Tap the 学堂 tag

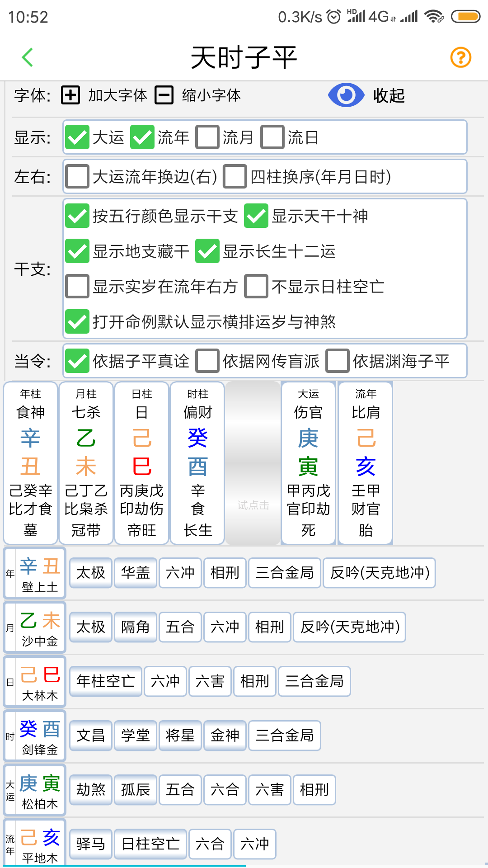tap(136, 736)
